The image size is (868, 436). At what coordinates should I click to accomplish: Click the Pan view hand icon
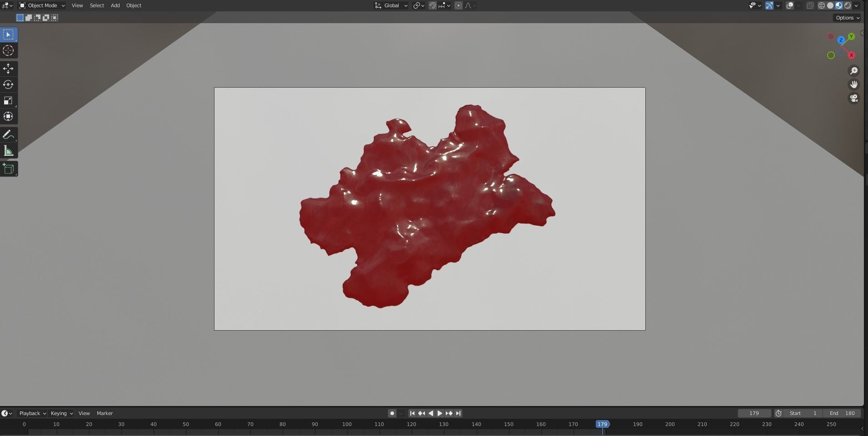[854, 84]
